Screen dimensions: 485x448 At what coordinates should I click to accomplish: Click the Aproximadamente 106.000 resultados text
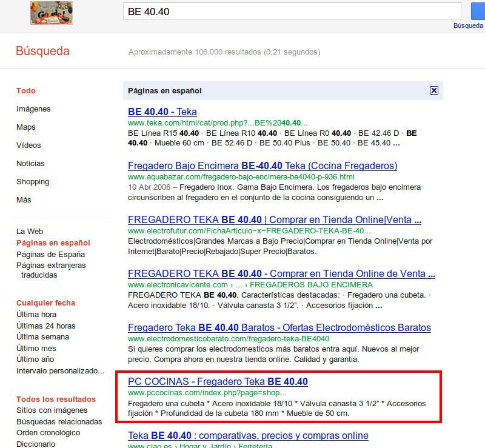click(x=224, y=52)
